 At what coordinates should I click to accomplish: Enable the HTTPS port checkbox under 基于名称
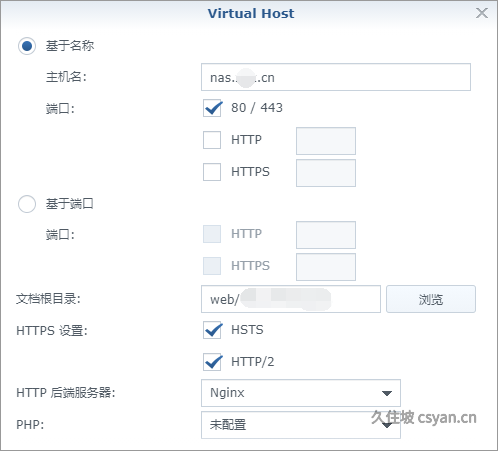[x=212, y=172]
